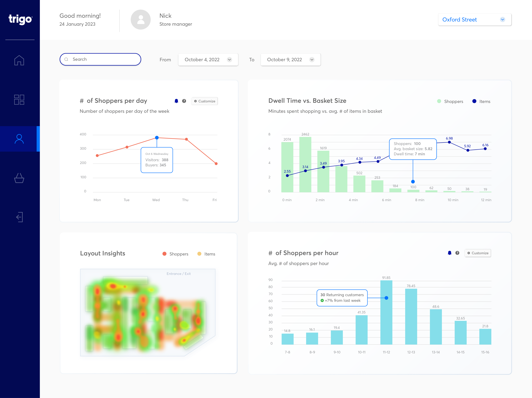
Task: Select the Monday data point on line chart
Action: 97,156
